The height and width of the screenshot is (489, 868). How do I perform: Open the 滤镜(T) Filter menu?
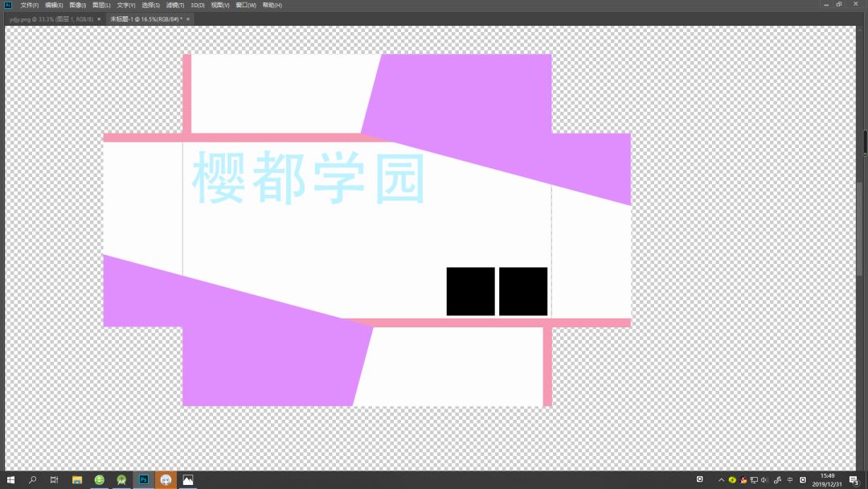[175, 5]
